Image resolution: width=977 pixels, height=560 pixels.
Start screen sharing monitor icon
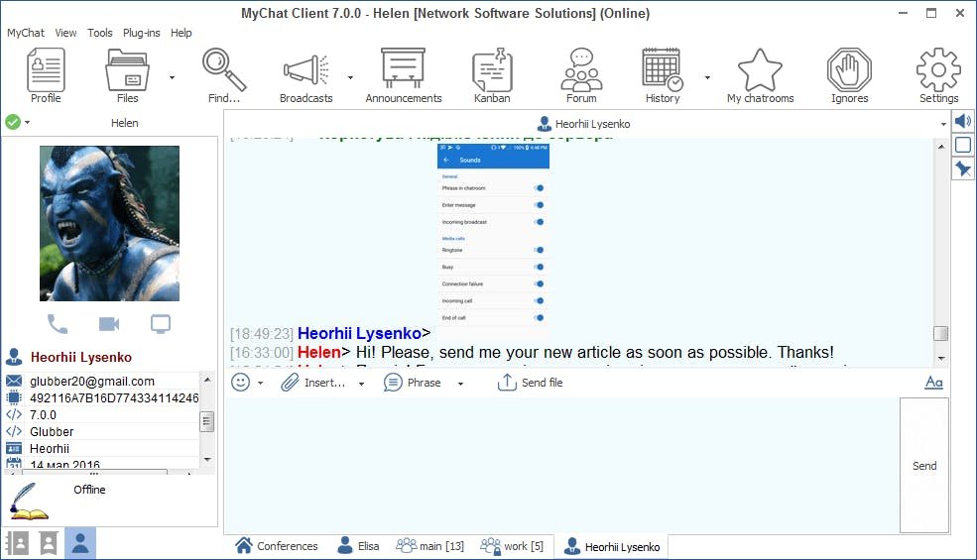coord(161,324)
